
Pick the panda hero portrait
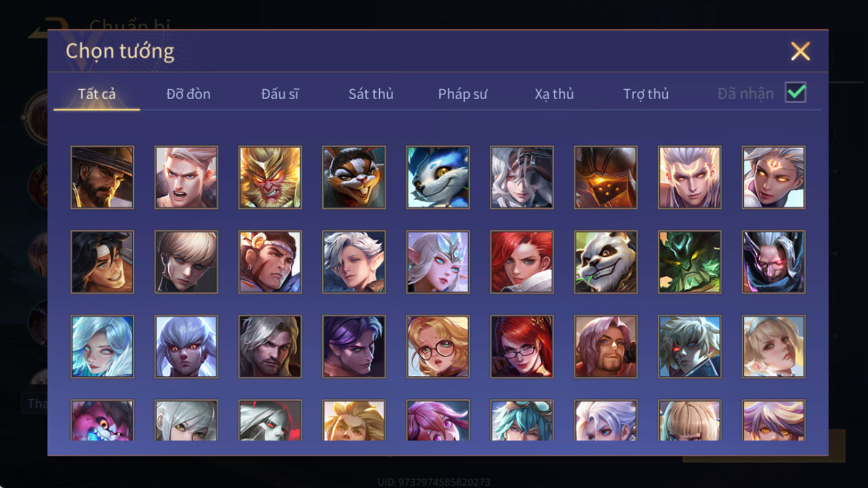click(x=606, y=262)
